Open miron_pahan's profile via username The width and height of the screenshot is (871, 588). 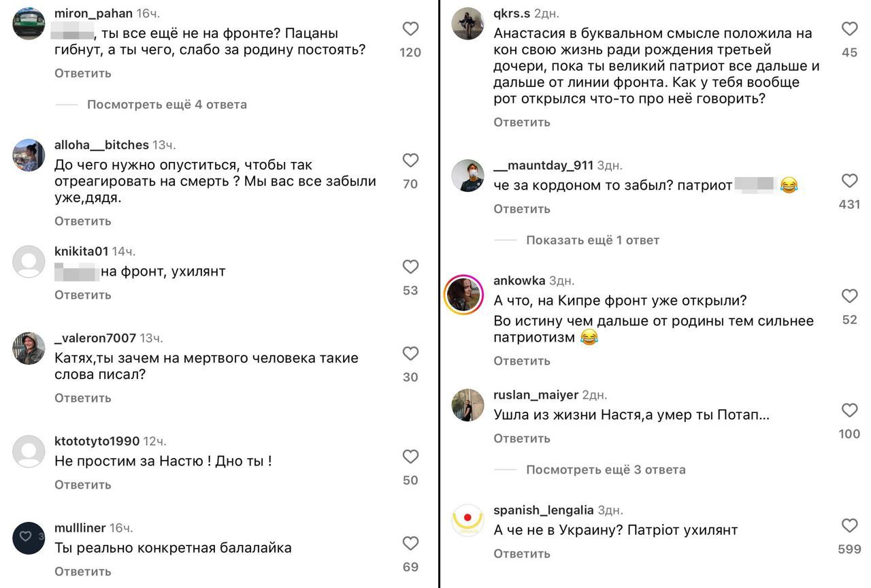[x=93, y=14]
